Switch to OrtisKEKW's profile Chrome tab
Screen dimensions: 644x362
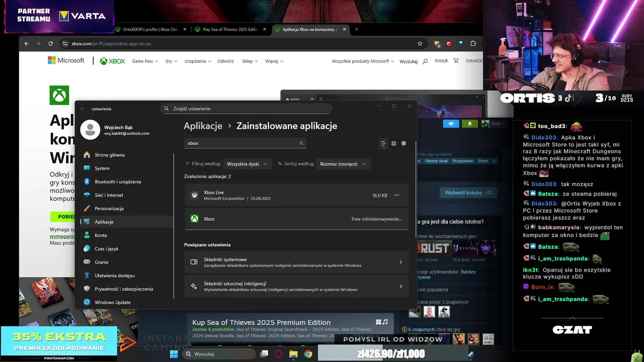[x=150, y=29]
